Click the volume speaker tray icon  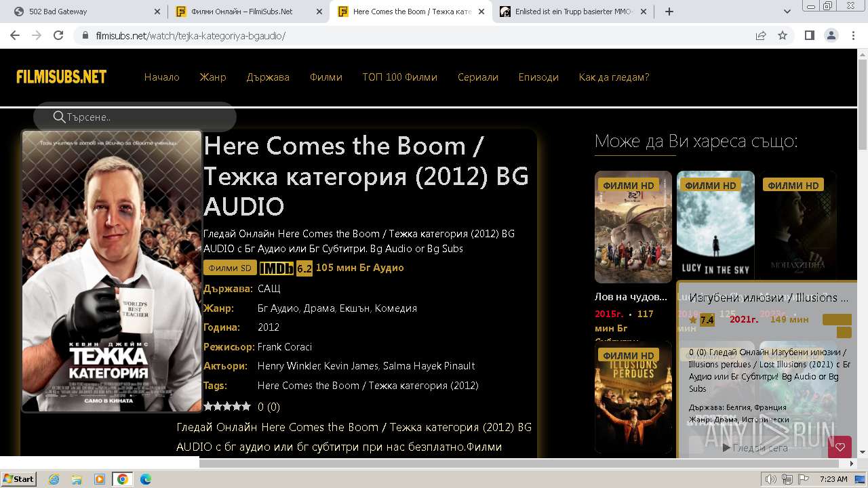(x=771, y=479)
